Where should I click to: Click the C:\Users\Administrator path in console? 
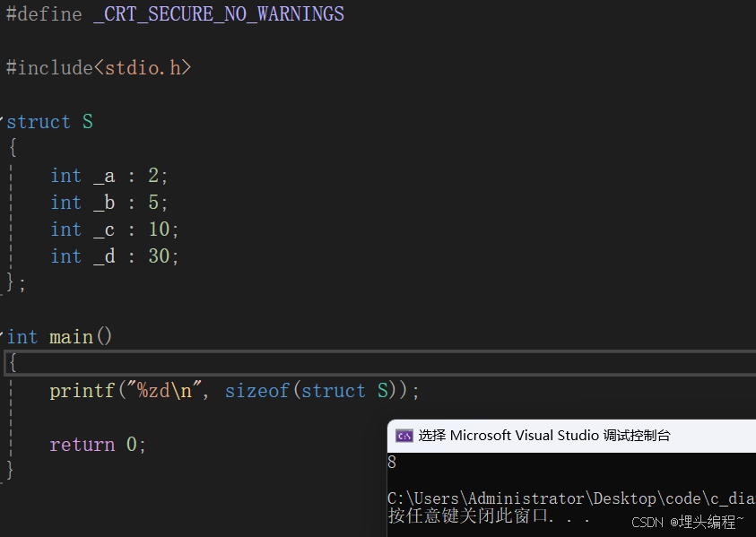(x=571, y=498)
